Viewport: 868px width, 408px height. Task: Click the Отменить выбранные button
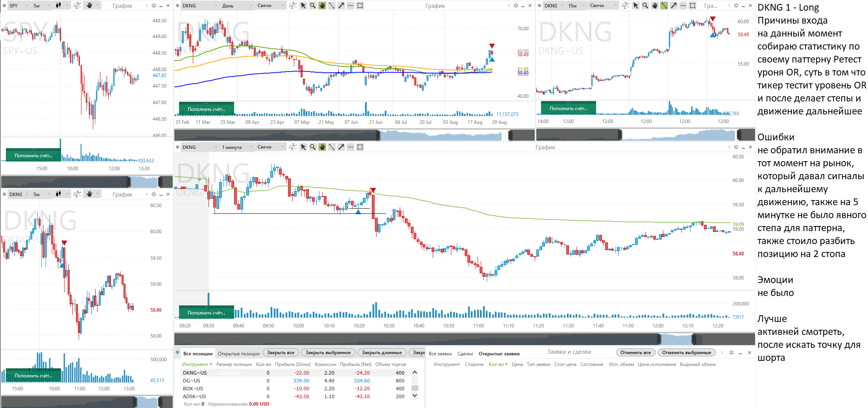click(687, 353)
